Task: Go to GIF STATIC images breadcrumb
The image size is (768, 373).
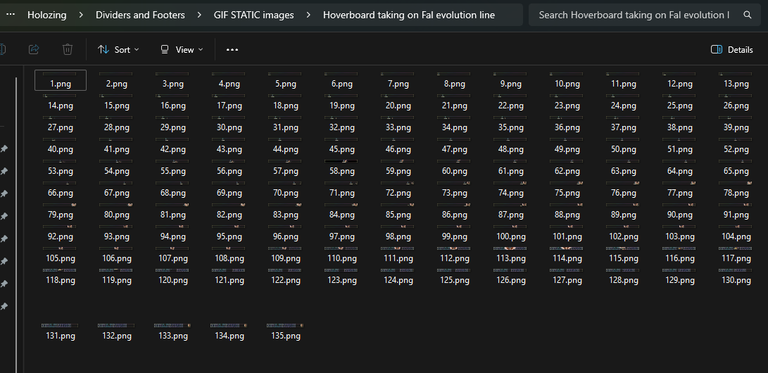Action: [x=254, y=15]
